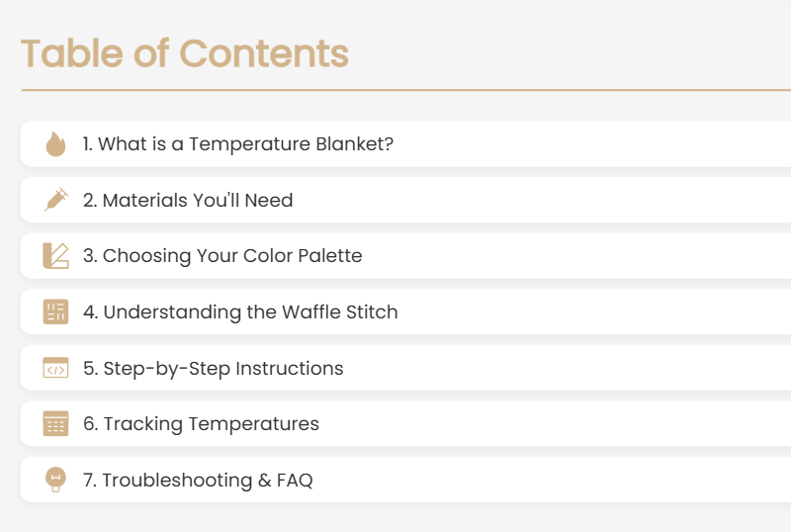Jump to "4. Understanding the Waffle Stitch"
791x532 pixels.
[x=240, y=311]
